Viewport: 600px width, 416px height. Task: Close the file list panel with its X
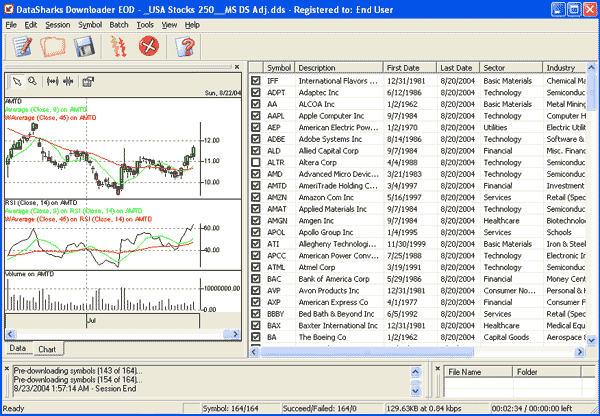(x=438, y=369)
